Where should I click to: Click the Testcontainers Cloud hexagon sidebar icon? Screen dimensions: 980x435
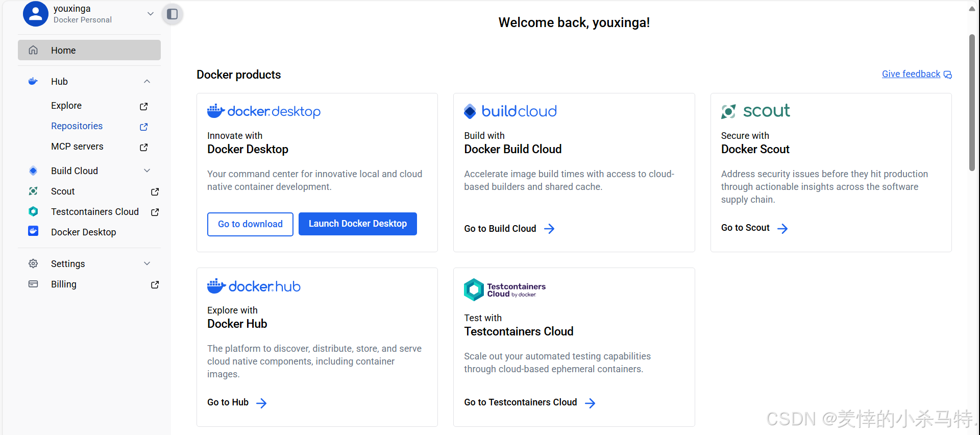(33, 211)
